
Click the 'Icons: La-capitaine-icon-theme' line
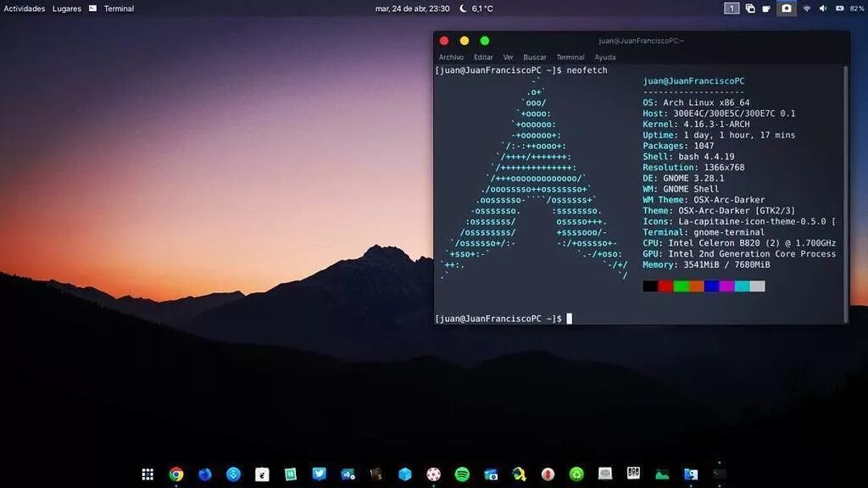pyautogui.click(x=739, y=221)
